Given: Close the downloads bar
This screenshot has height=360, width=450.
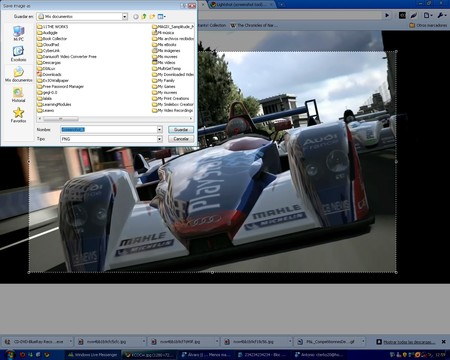Looking at the screenshot, I should [x=444, y=342].
